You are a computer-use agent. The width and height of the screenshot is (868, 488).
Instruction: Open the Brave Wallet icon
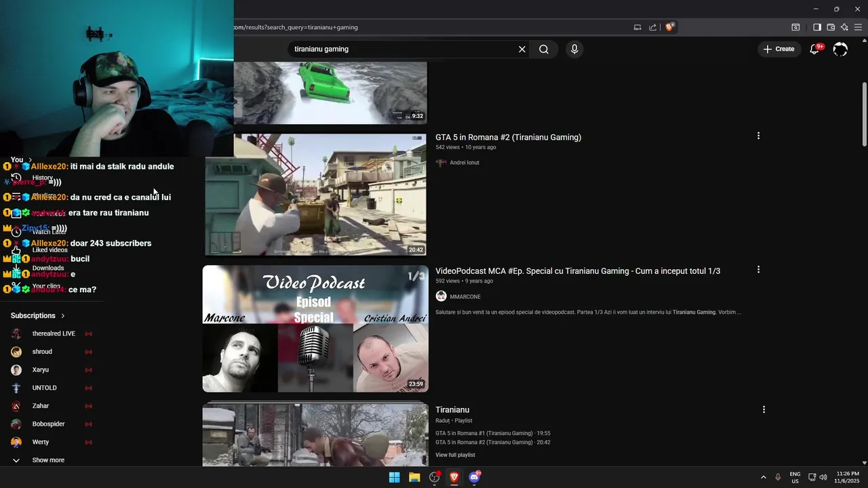(x=831, y=27)
